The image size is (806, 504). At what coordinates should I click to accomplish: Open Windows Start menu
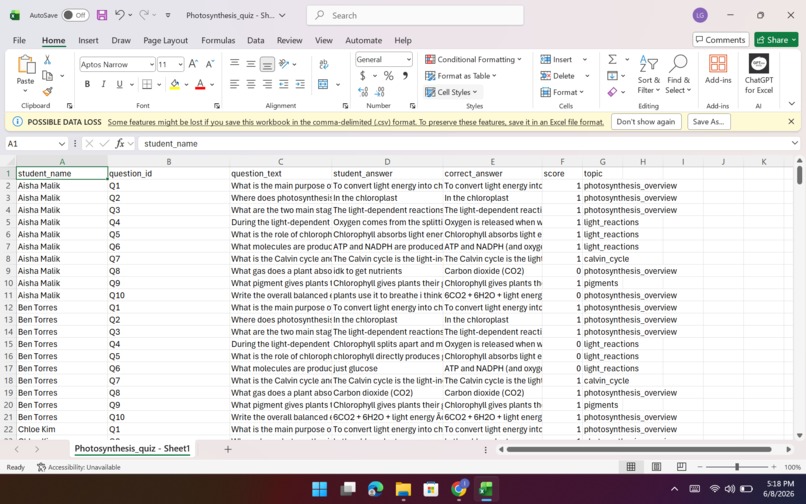tap(319, 489)
